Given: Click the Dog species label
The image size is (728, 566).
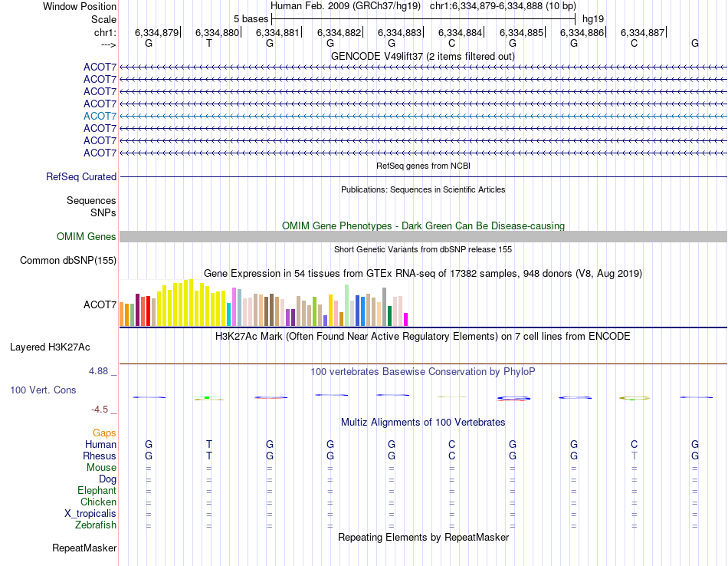Looking at the screenshot, I should point(108,479).
